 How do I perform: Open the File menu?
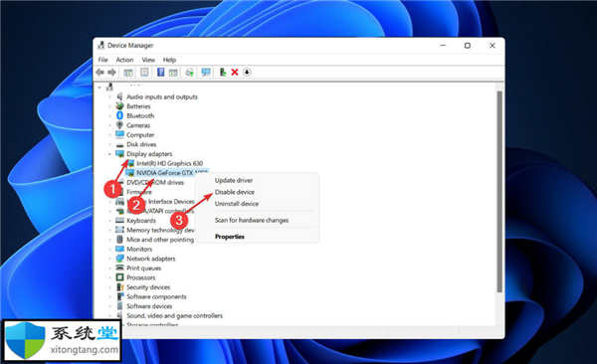[102, 60]
